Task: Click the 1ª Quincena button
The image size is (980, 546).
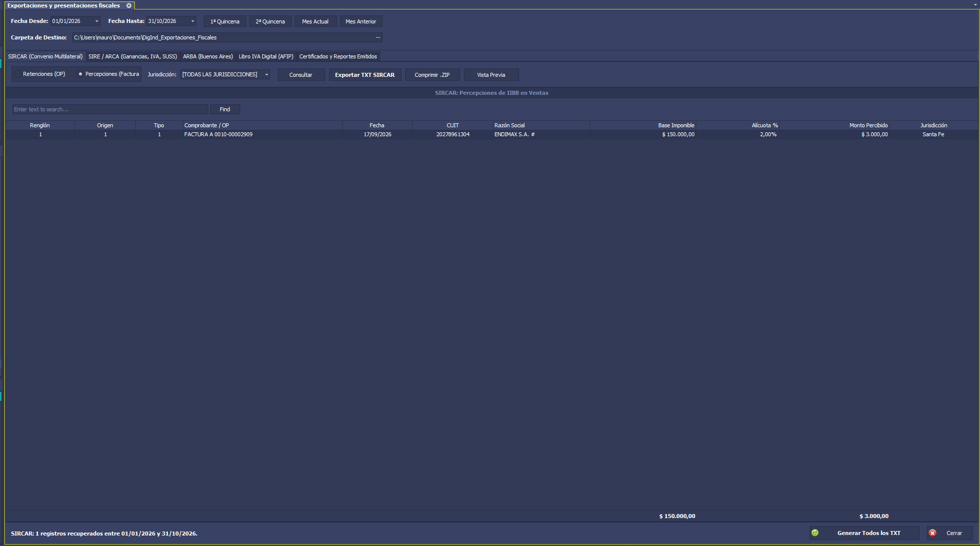Action: [x=225, y=21]
